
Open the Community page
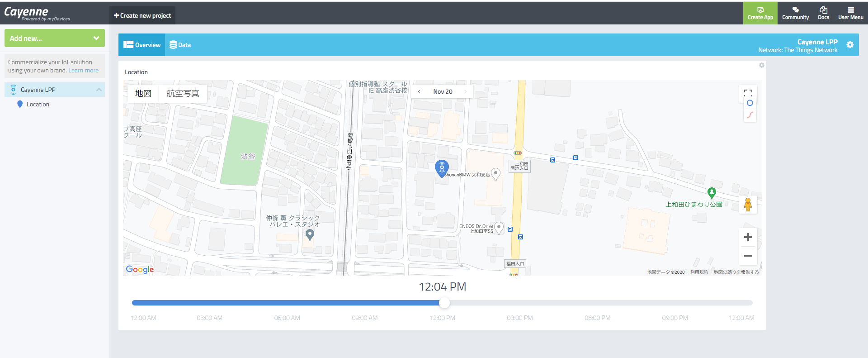point(795,13)
